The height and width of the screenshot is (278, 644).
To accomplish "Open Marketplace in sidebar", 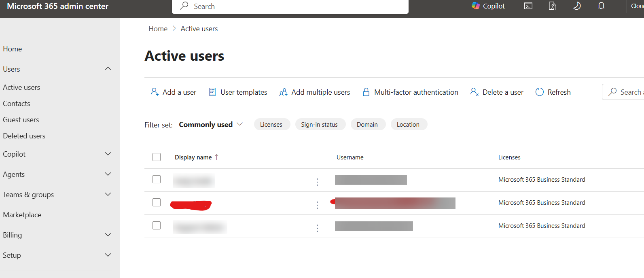I will click(x=22, y=215).
